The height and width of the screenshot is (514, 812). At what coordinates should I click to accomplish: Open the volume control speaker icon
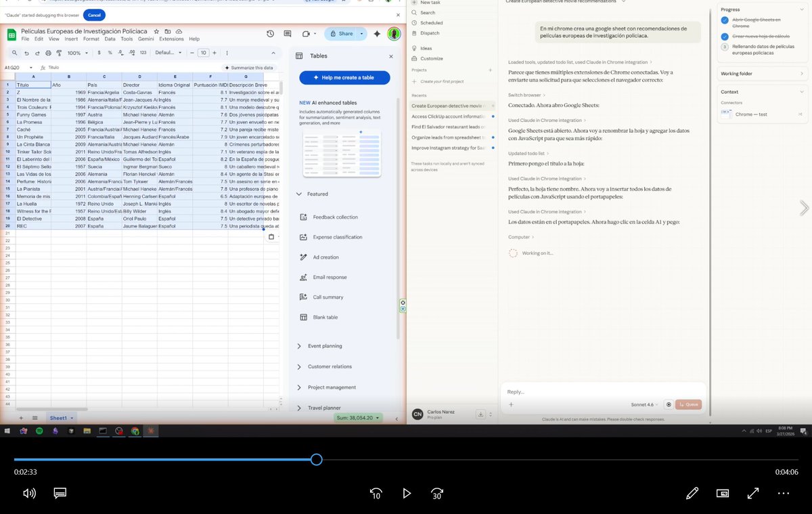click(x=29, y=494)
